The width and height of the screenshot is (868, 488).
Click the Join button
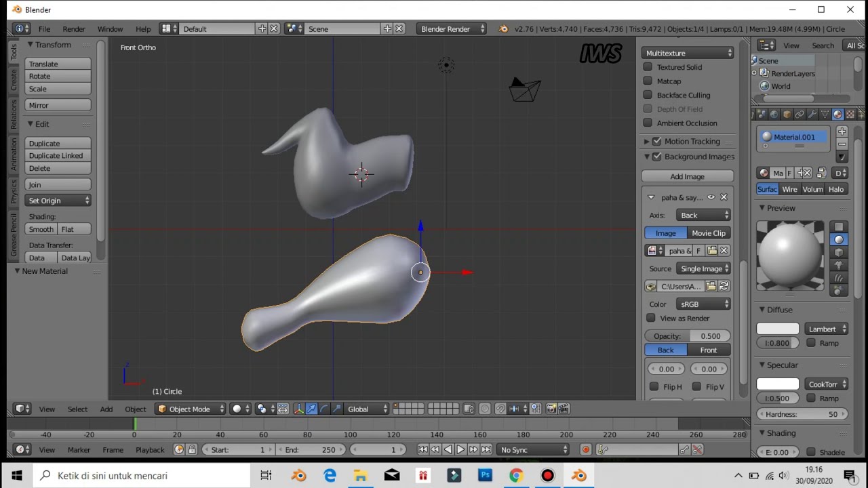[x=58, y=185]
